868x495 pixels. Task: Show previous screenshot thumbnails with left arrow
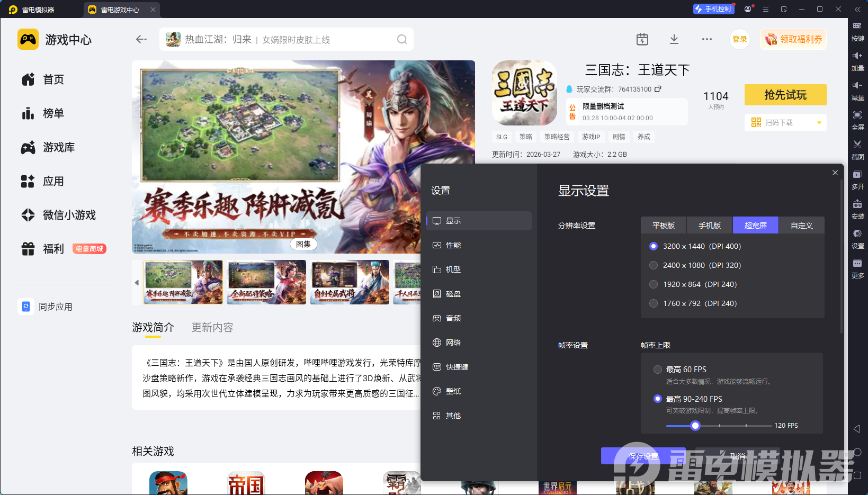click(x=137, y=283)
